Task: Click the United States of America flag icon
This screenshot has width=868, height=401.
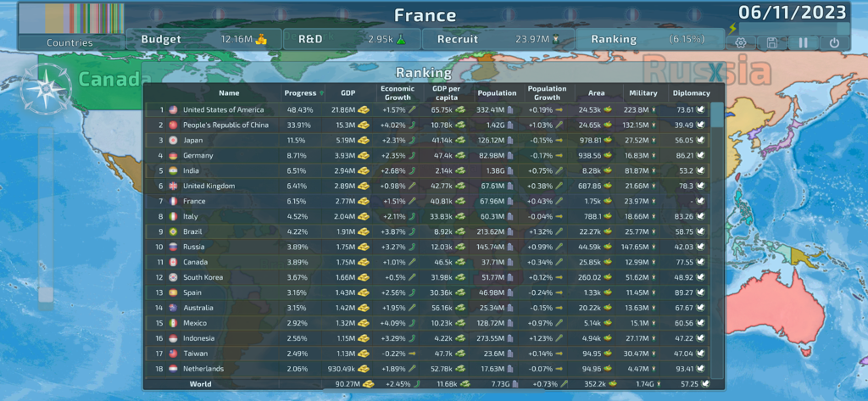Action: pyautogui.click(x=173, y=110)
